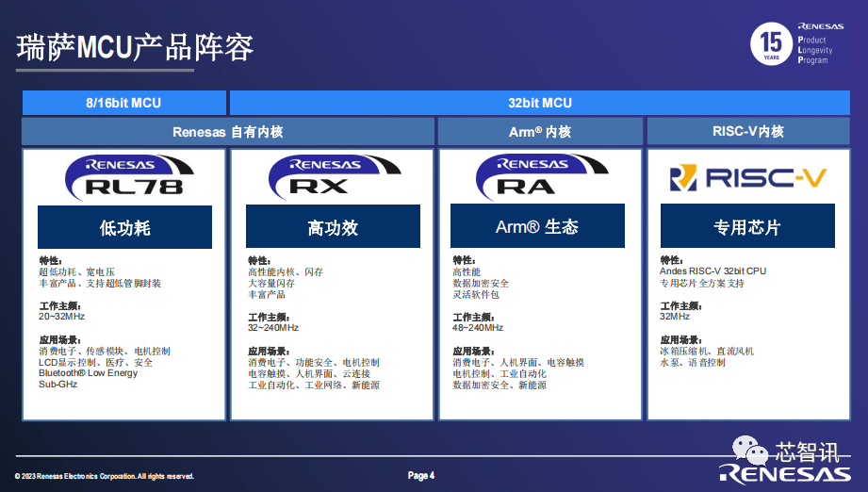Click the 2023 Renesas copyright notice
Image resolution: width=868 pixels, height=492 pixels.
pyautogui.click(x=105, y=476)
